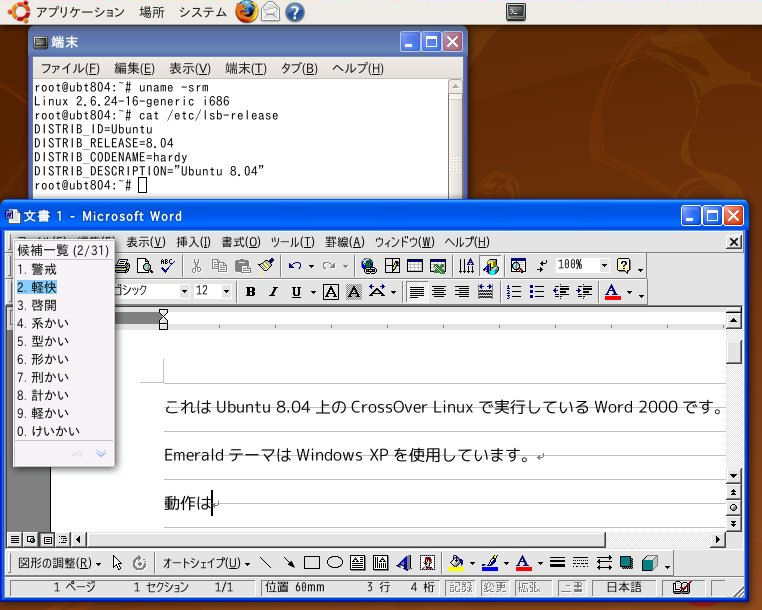Open the 書式(O) menu in Word

(241, 242)
